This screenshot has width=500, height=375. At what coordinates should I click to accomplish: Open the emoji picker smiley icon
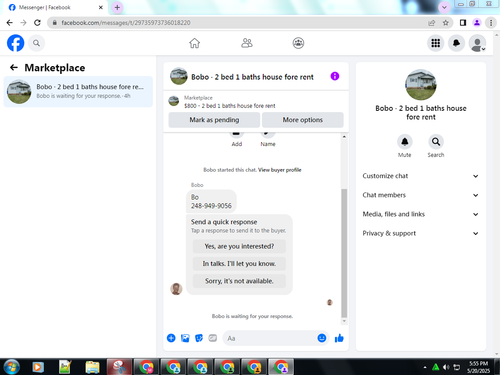point(322,338)
